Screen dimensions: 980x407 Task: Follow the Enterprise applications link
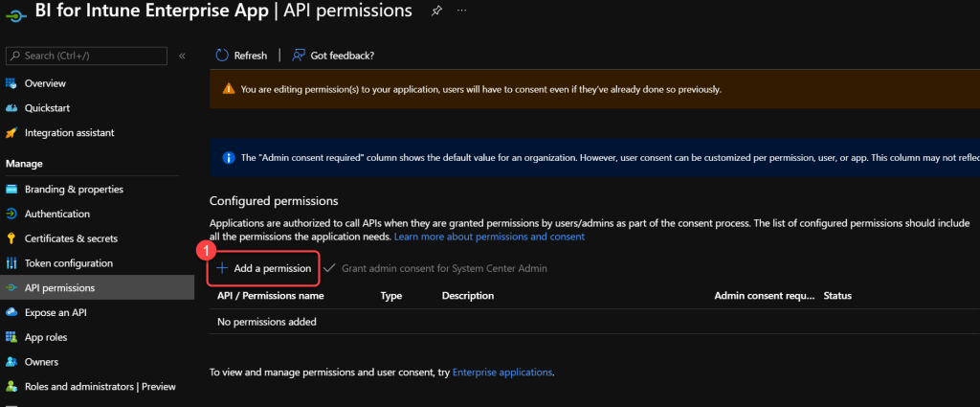point(502,372)
